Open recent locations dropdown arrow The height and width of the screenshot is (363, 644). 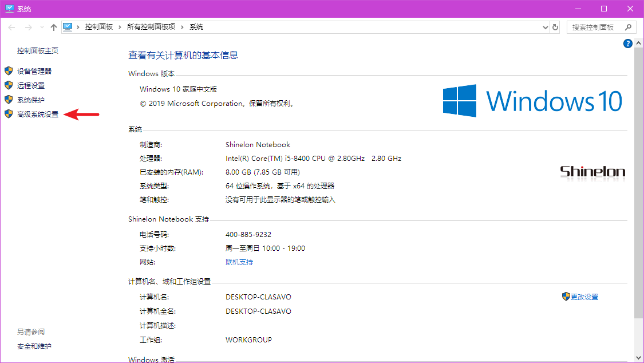pos(42,27)
